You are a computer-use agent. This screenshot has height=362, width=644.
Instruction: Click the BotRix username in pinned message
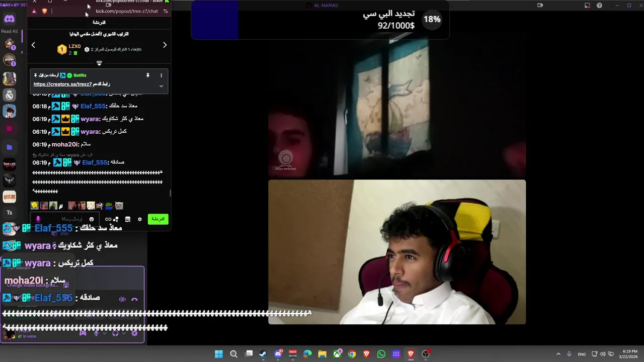point(80,75)
